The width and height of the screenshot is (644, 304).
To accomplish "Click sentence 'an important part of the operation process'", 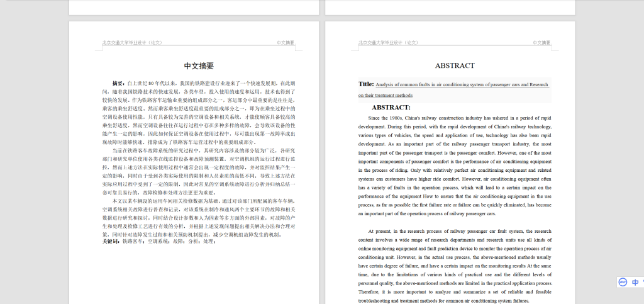I will [427, 213].
